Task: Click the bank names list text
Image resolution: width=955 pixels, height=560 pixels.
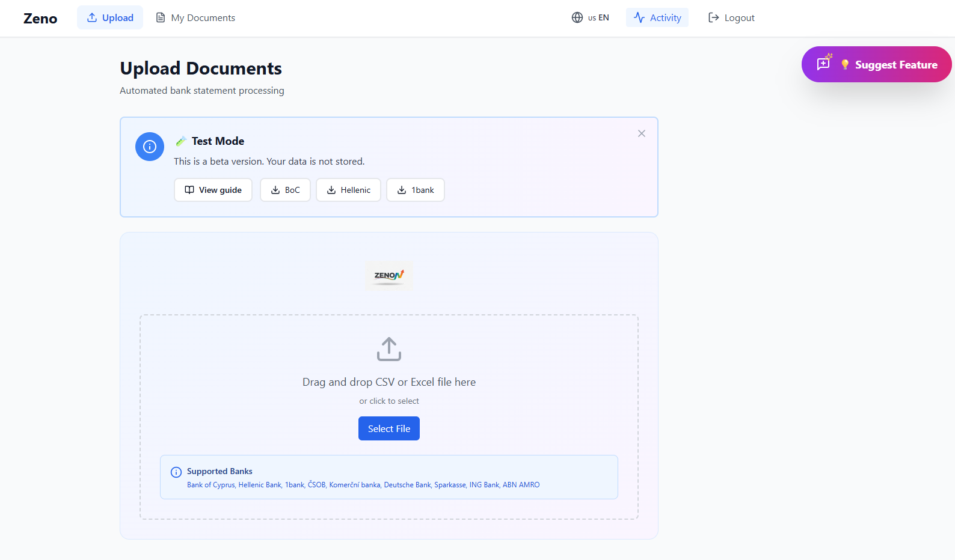Action: [x=363, y=485]
